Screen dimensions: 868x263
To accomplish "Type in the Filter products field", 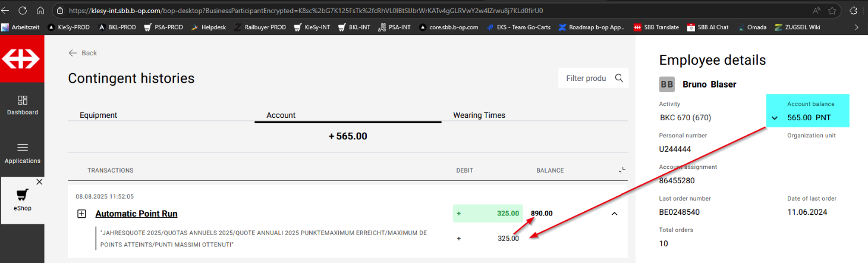I will pos(586,78).
